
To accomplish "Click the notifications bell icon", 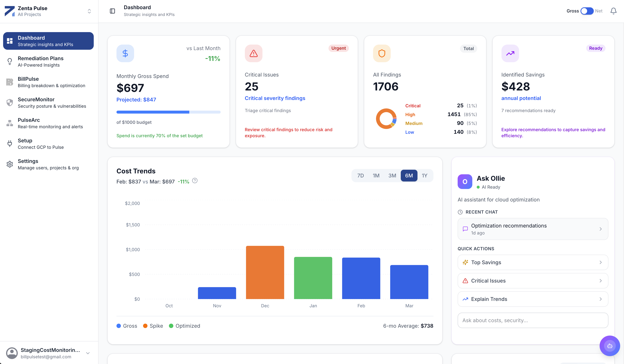I will 613,11.
